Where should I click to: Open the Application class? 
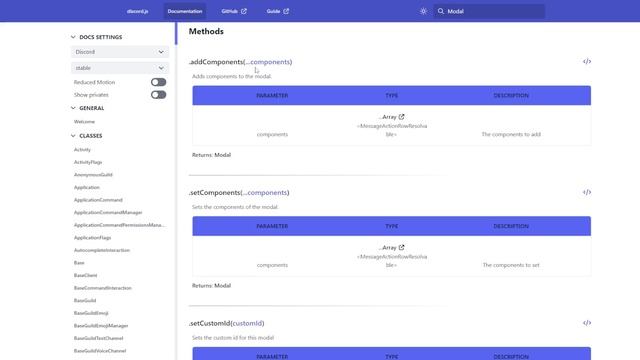[x=87, y=187]
